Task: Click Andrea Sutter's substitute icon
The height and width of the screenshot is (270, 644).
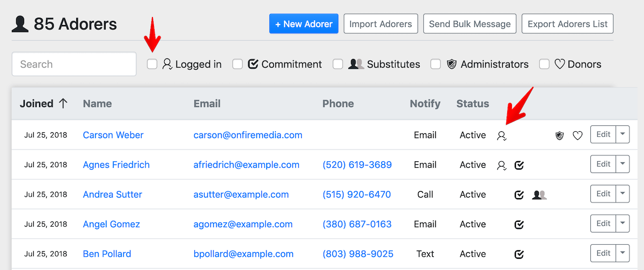Action: 539,195
